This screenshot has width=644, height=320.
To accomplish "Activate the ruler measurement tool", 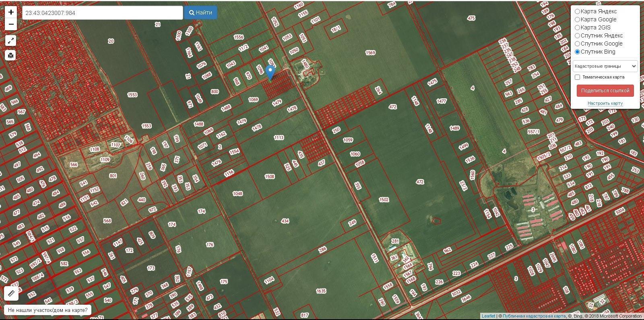I will [11, 293].
